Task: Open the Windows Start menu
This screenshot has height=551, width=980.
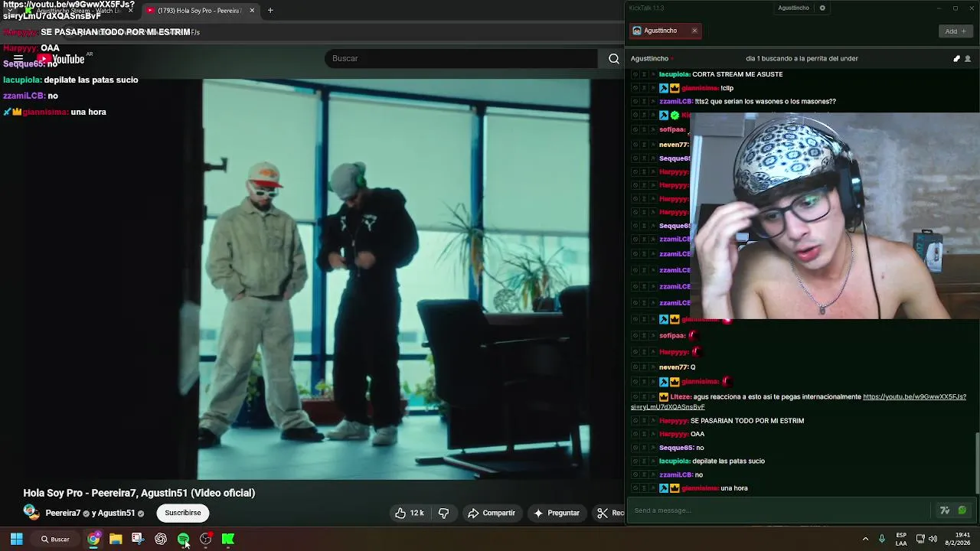Action: click(16, 539)
